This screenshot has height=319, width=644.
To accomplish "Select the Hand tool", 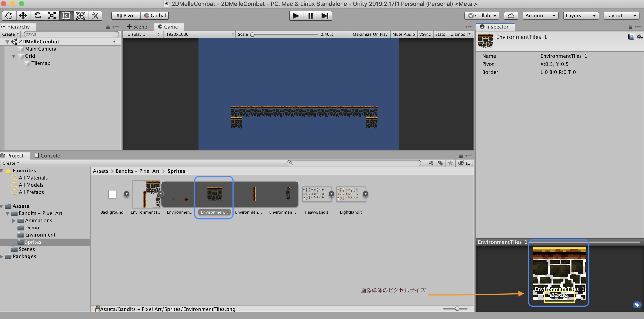I will click(9, 16).
